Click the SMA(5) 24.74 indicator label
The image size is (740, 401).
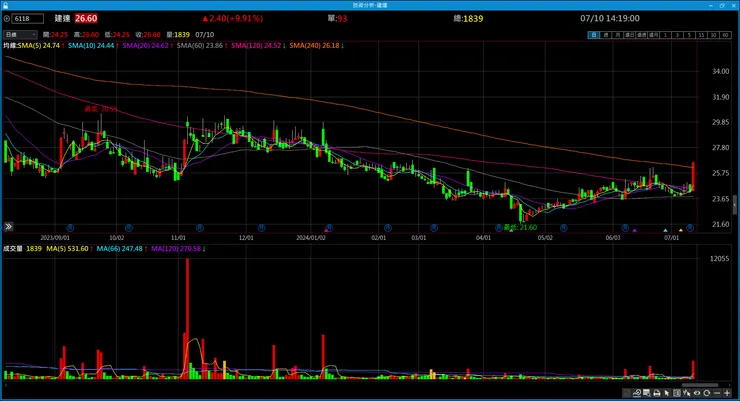point(41,46)
